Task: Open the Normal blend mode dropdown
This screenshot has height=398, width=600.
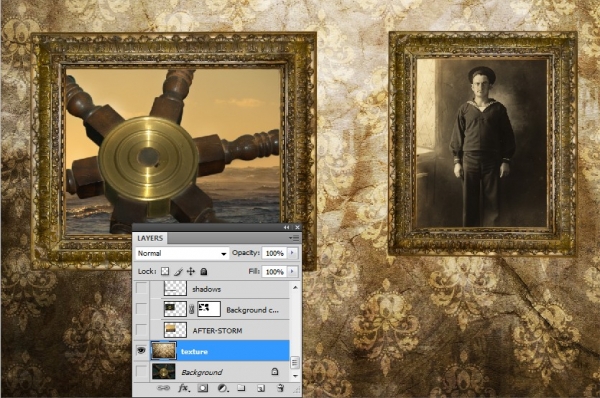Action: (x=182, y=253)
